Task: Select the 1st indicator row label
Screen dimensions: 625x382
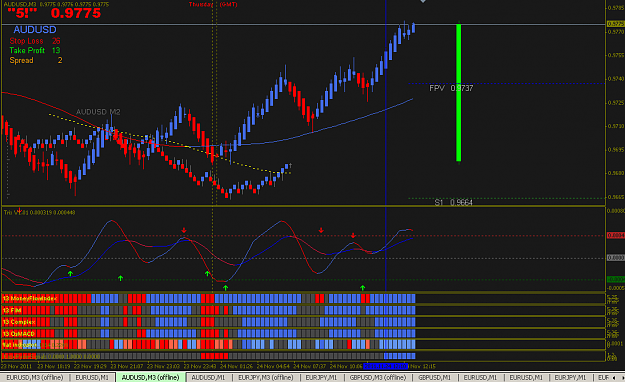Action: click(20, 345)
